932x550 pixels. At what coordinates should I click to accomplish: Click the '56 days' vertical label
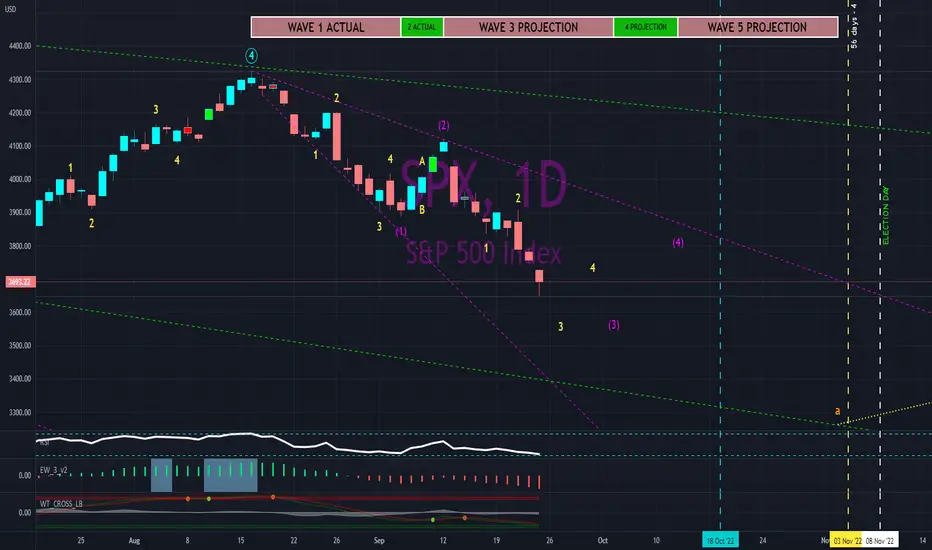tap(854, 26)
